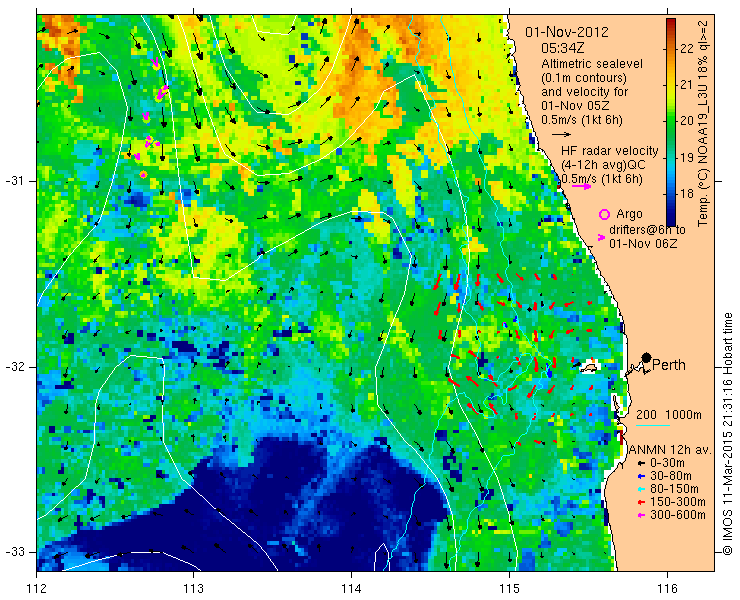Click the black Perth location marker dot
The image size is (740, 600).
647,357
